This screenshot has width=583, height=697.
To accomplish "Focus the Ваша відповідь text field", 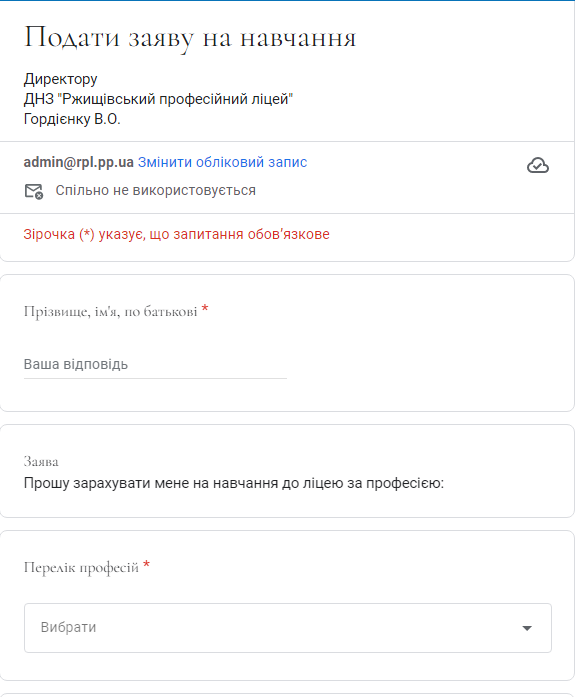I will click(155, 365).
